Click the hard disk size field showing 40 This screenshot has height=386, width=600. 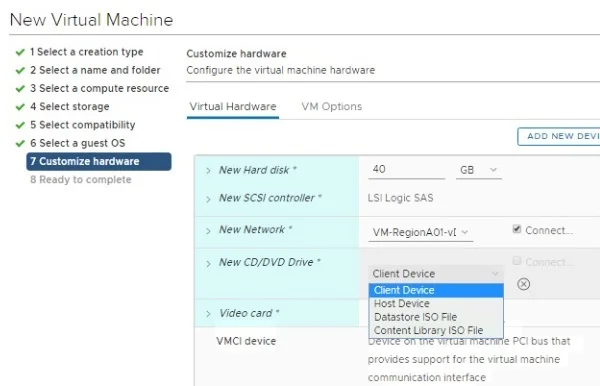pyautogui.click(x=406, y=170)
